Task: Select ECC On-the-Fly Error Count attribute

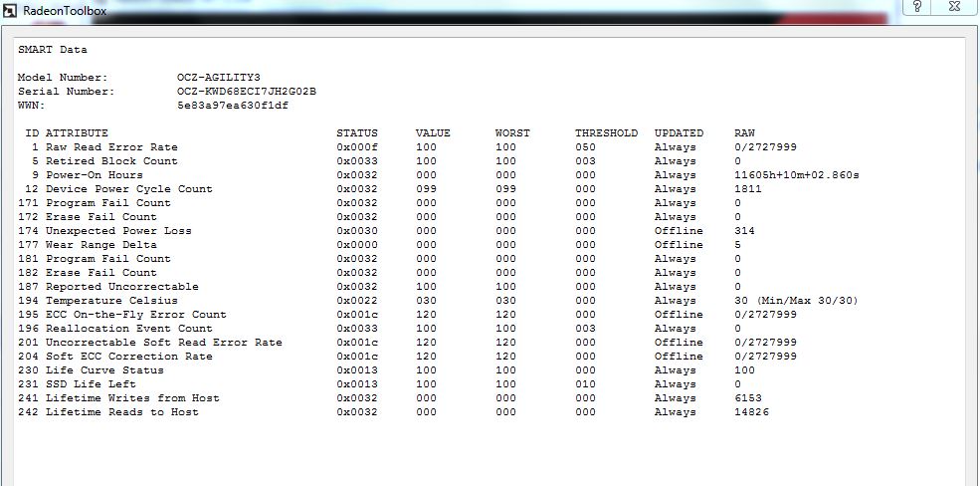Action: point(135,314)
